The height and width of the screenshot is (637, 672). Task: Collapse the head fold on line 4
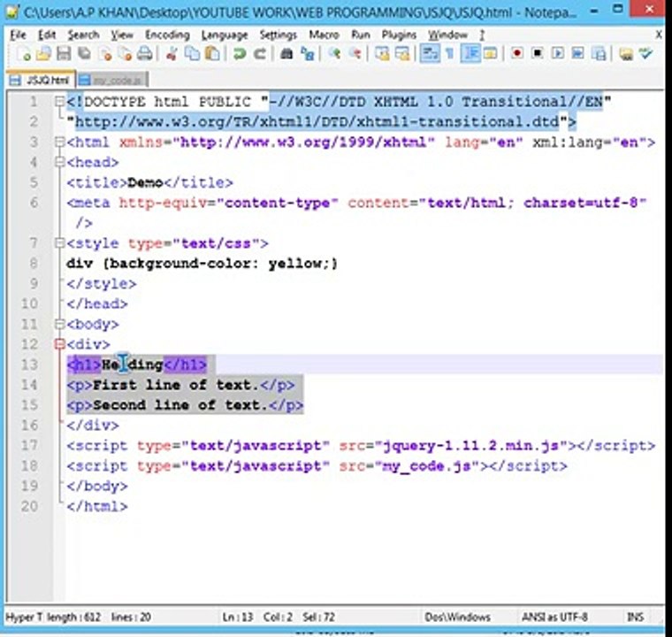point(60,162)
